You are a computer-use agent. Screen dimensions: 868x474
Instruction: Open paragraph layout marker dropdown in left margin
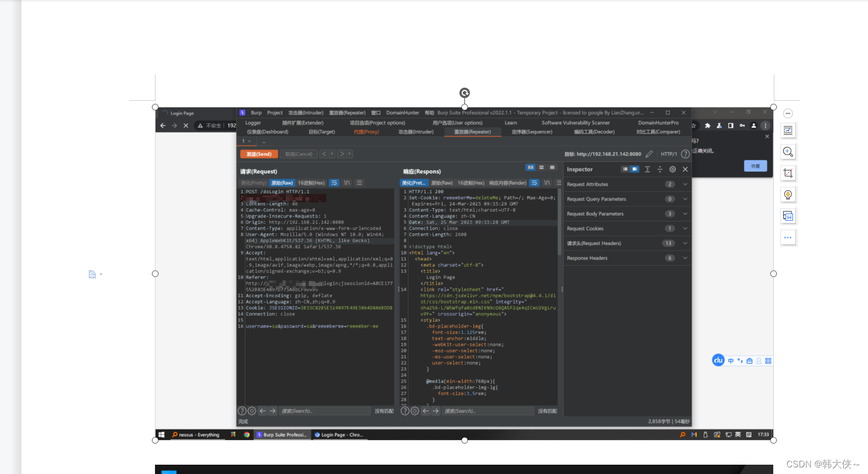click(101, 275)
